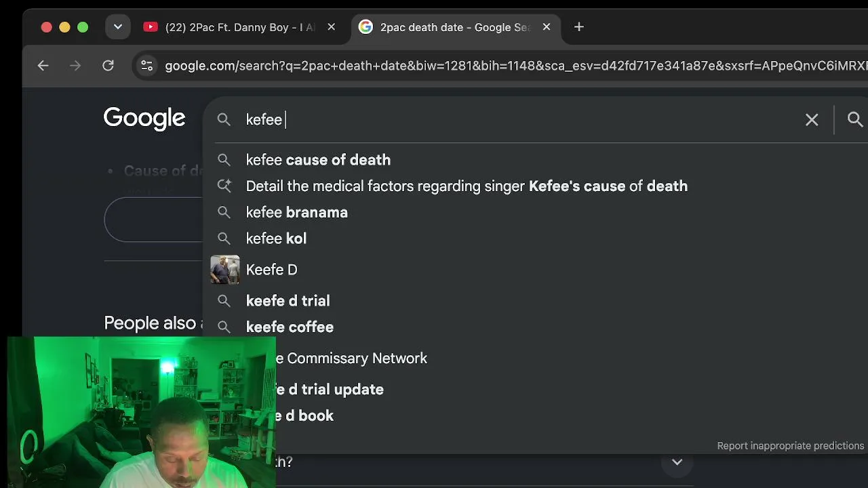Click the Google favicon on the active tab
The width and height of the screenshot is (868, 488).
[366, 27]
